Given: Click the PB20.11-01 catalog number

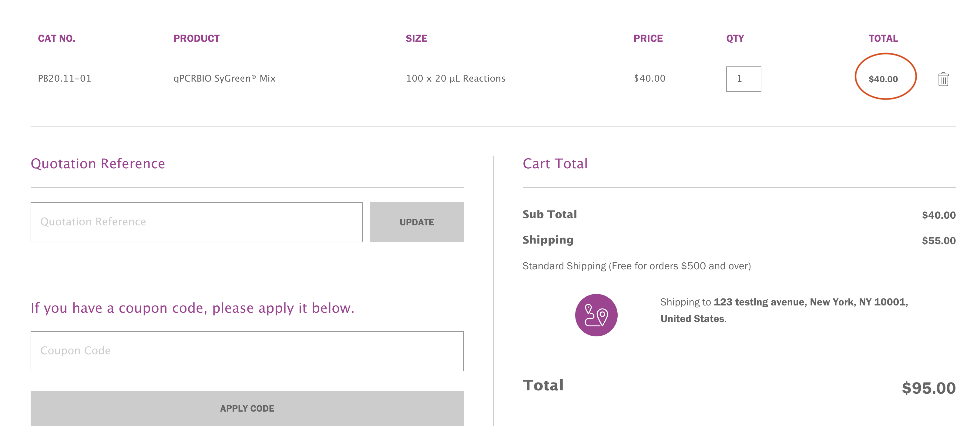Looking at the screenshot, I should coord(64,78).
